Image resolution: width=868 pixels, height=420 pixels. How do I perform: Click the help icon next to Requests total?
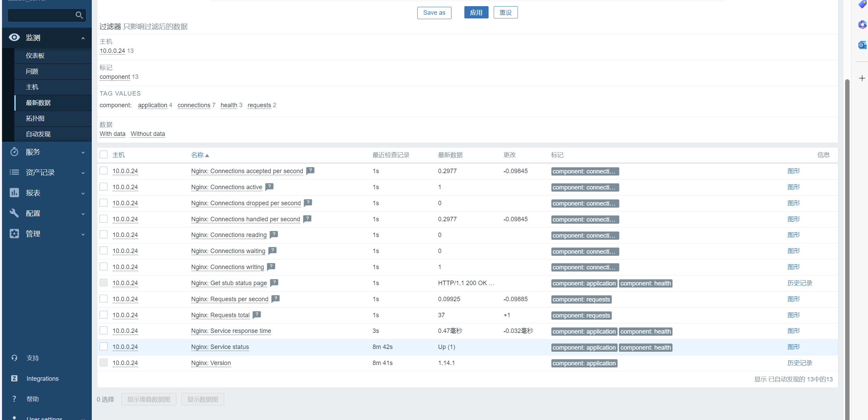click(257, 315)
